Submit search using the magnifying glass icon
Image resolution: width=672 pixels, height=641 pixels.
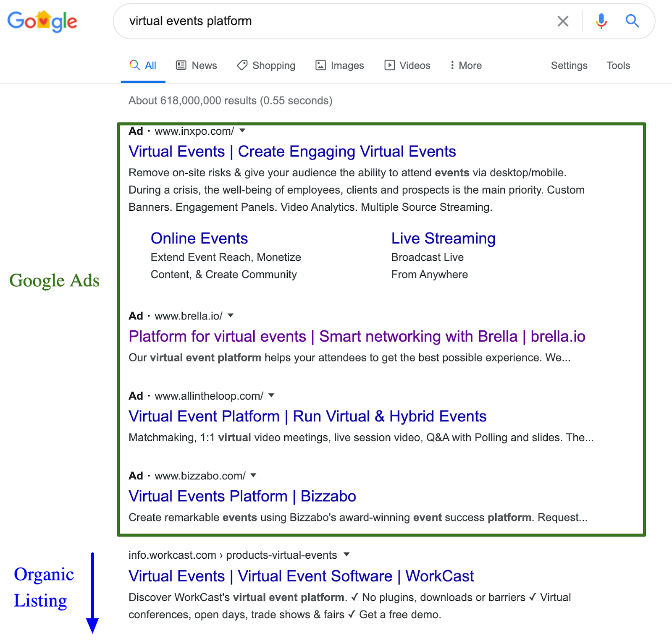click(x=632, y=21)
